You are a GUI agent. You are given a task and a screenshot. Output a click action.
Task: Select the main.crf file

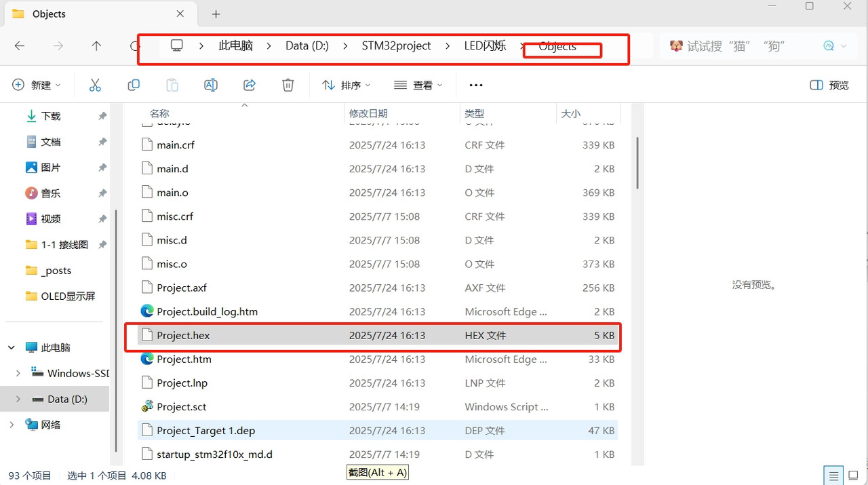[378, 145]
